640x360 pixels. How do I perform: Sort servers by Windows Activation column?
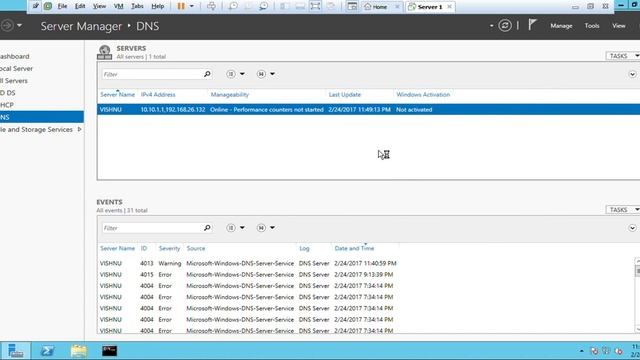423,95
